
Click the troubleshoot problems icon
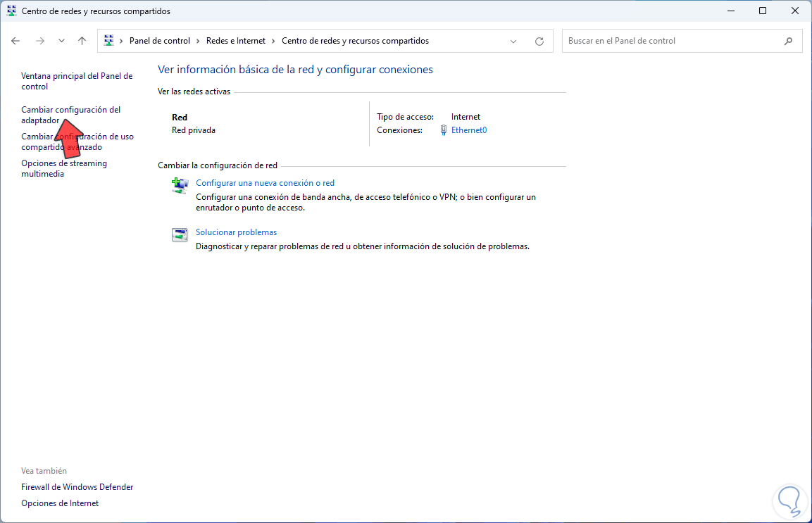coord(180,234)
